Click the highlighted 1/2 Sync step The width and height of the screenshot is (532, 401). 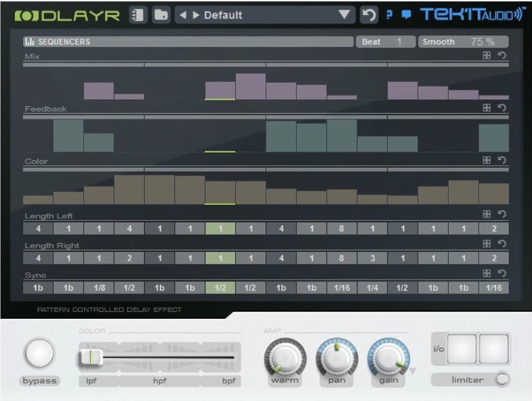click(x=220, y=288)
